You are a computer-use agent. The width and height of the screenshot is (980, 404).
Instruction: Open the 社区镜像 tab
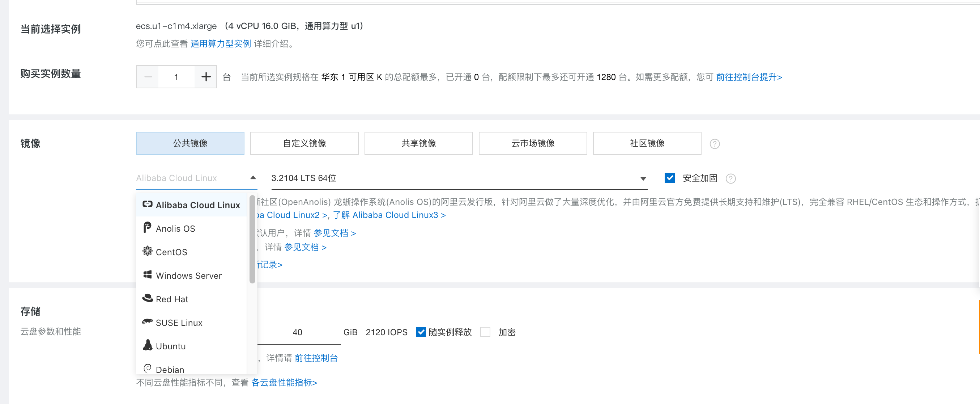647,143
